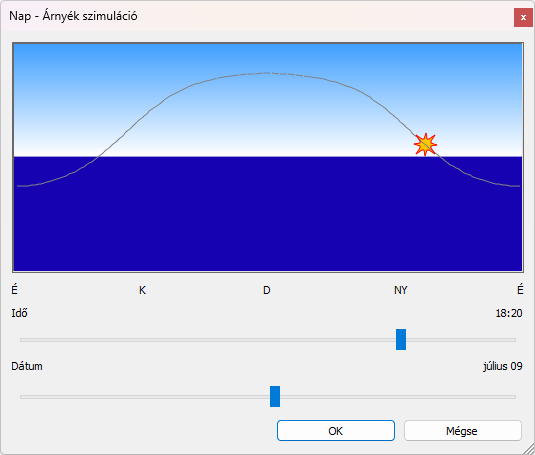Click the Dátum label

click(x=27, y=366)
